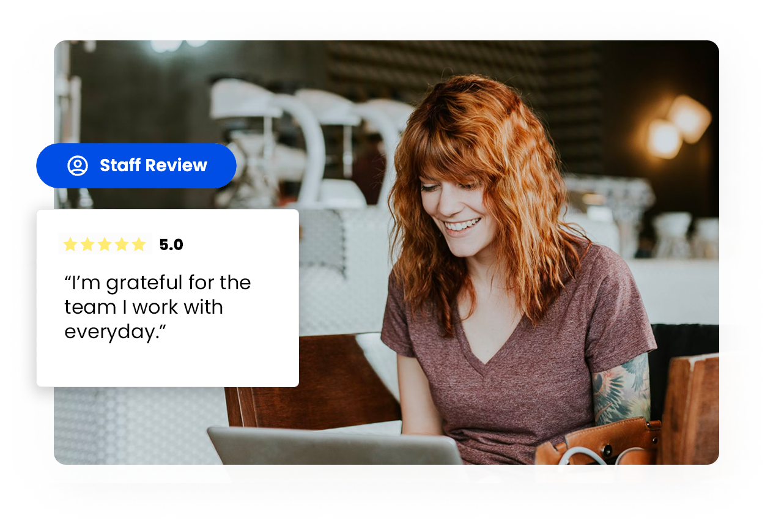
Task: Click the word "everyday." in the review
Action: coord(115,331)
